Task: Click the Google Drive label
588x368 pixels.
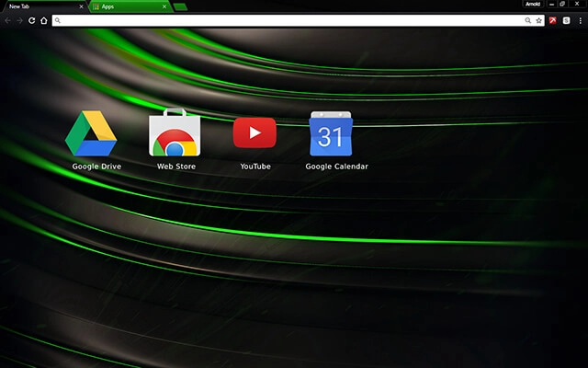Action: tap(96, 167)
